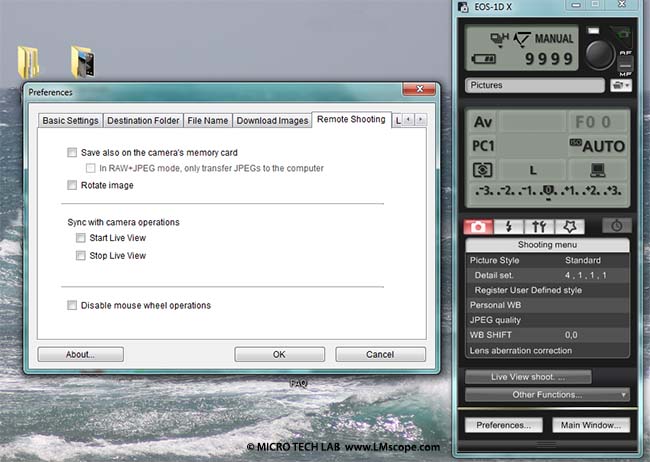This screenshot has width=650, height=462.
Task: Click the exposure compensation scale
Action: pyautogui.click(x=547, y=190)
